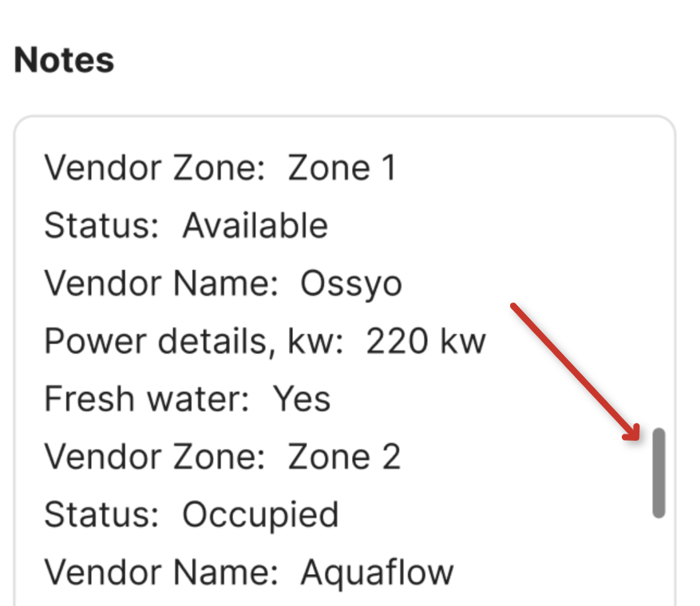Click the scrollbar track below the thumb

[x=658, y=559]
